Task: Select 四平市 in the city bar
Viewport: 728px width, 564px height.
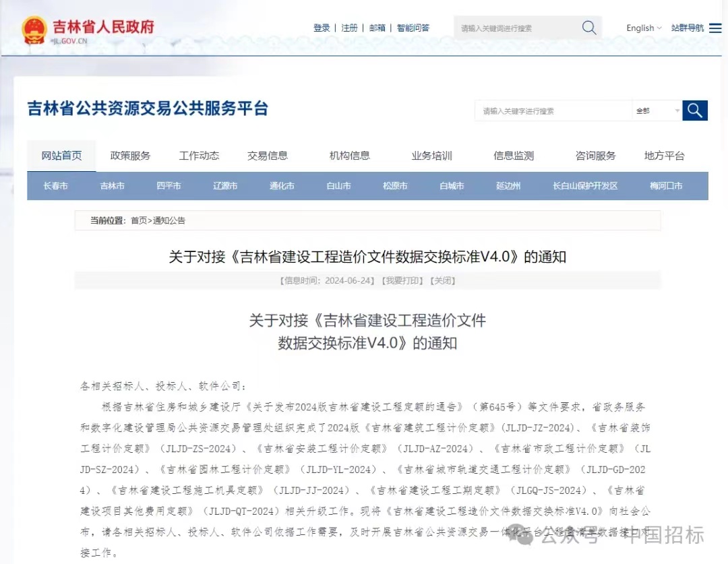Action: [169, 186]
